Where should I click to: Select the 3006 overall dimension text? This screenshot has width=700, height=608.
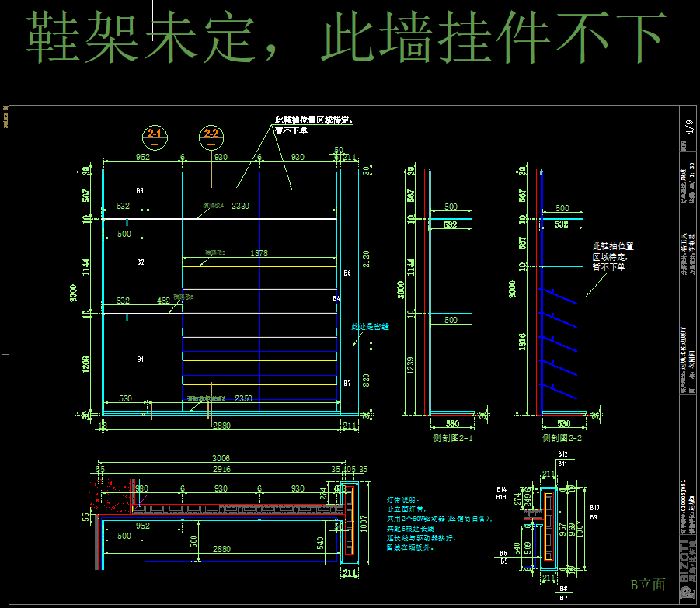221,458
